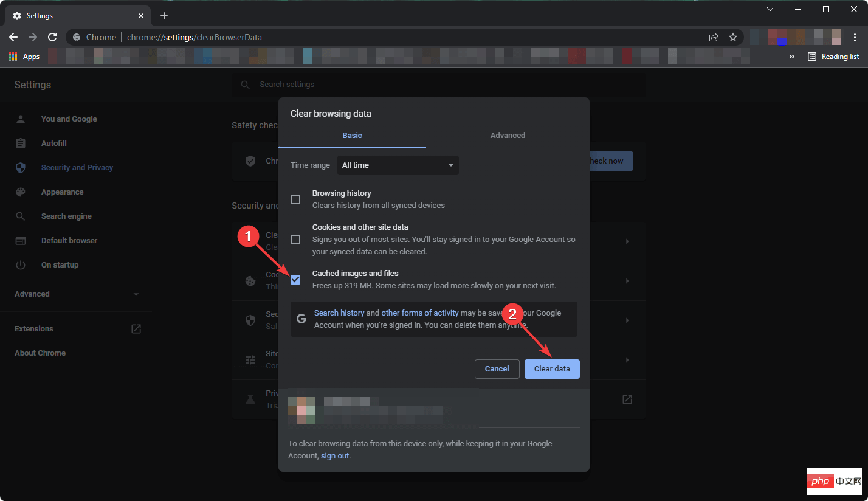Viewport: 868px width, 501px height.
Task: Bookmark this page with the star icon
Action: coord(733,37)
